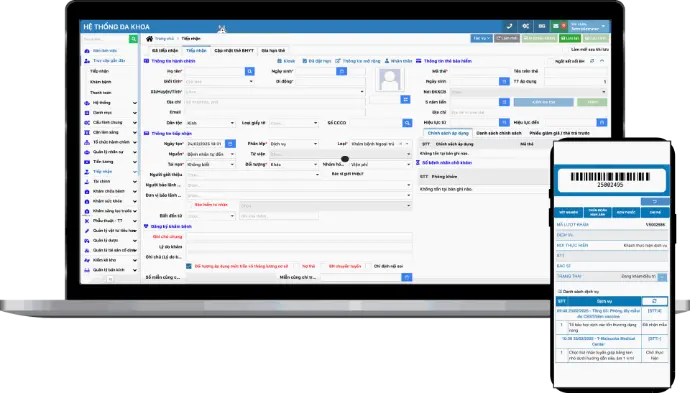Untick the checked box above Số miễn cùng
Viewport: 690px width, 393px height.
(x=189, y=266)
